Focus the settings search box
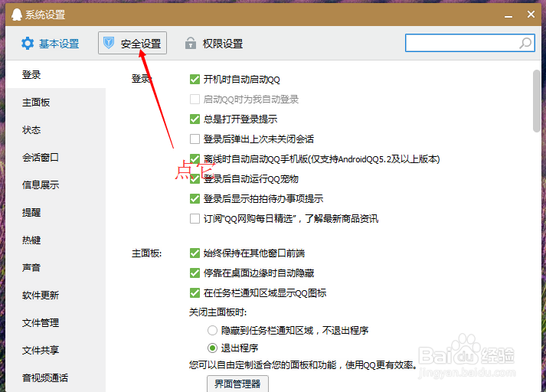The width and height of the screenshot is (546, 392). coord(469,43)
